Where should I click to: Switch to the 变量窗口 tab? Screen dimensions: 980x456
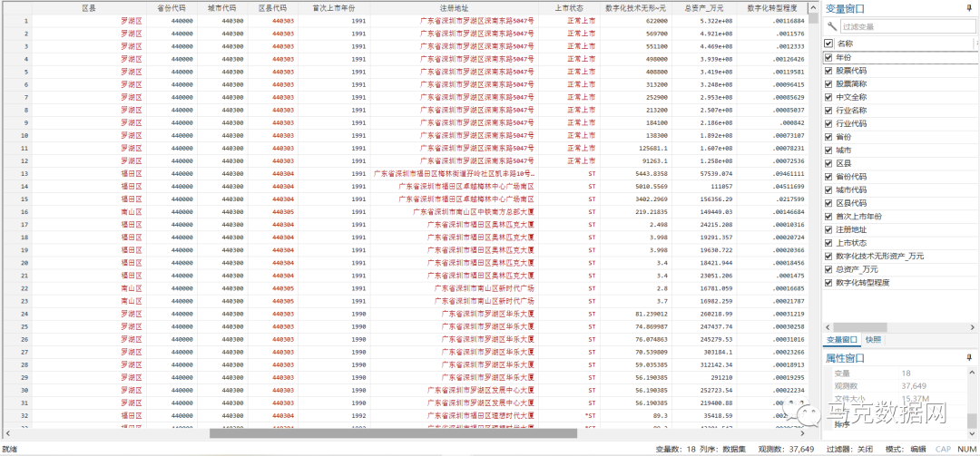tap(841, 340)
